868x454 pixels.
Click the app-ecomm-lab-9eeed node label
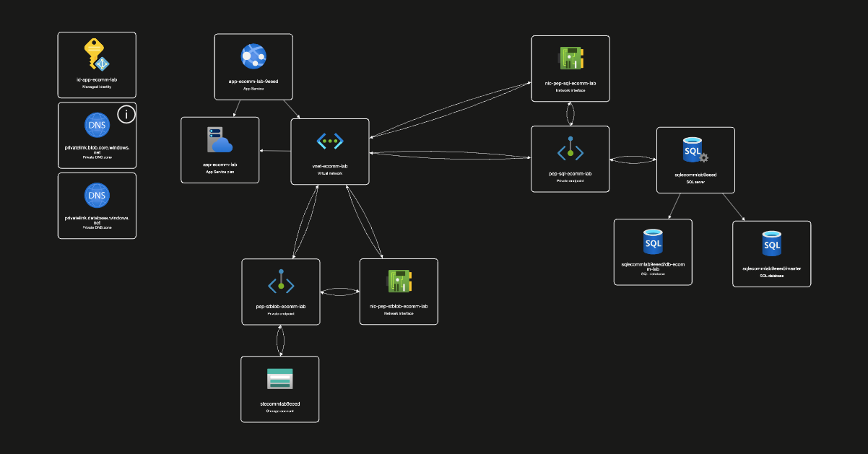coord(253,82)
